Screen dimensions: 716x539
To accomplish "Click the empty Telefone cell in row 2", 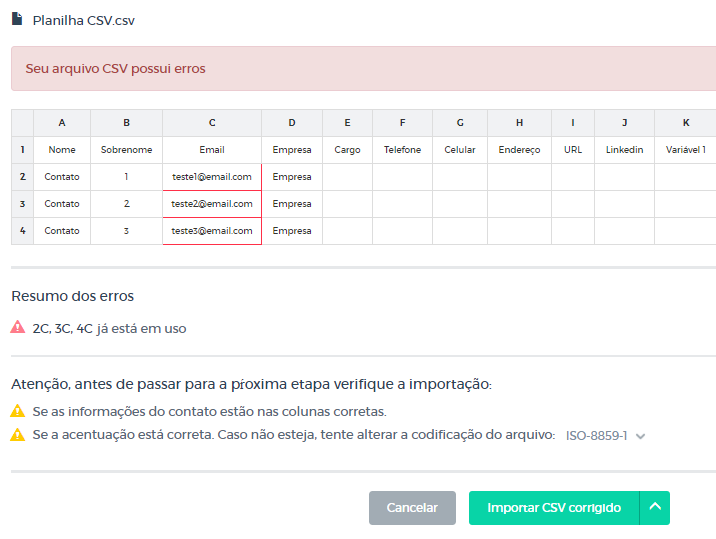I will coord(402,177).
